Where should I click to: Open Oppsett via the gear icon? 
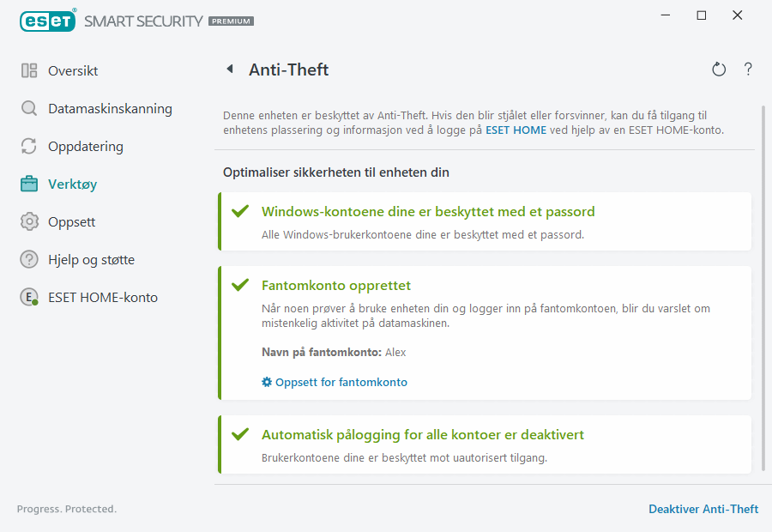(x=28, y=221)
